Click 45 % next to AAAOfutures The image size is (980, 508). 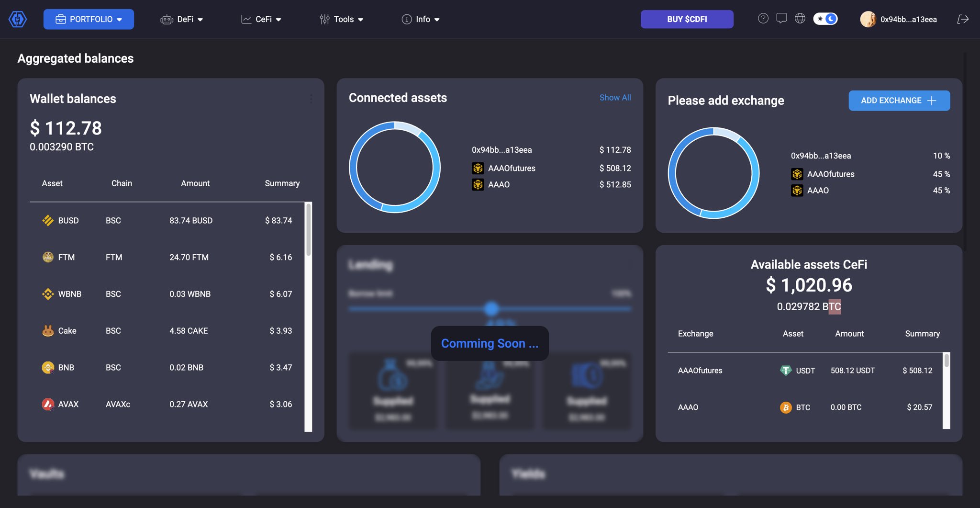(941, 174)
